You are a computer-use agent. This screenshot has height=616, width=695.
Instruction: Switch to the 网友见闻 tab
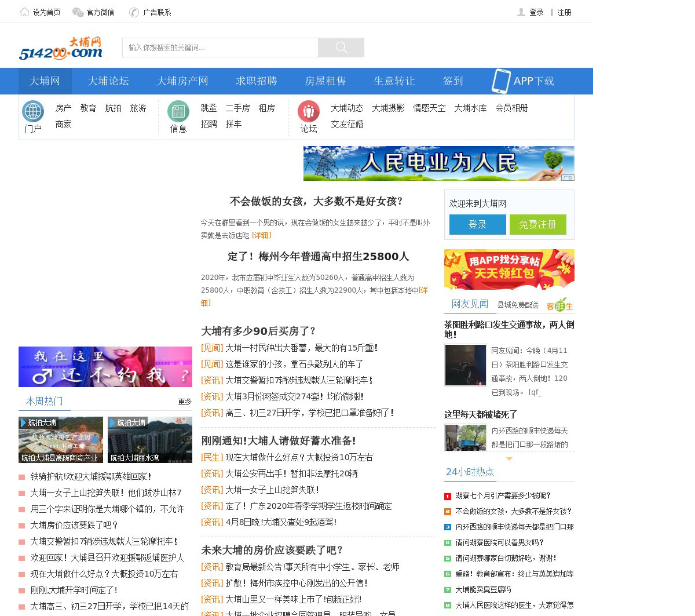[x=470, y=304]
